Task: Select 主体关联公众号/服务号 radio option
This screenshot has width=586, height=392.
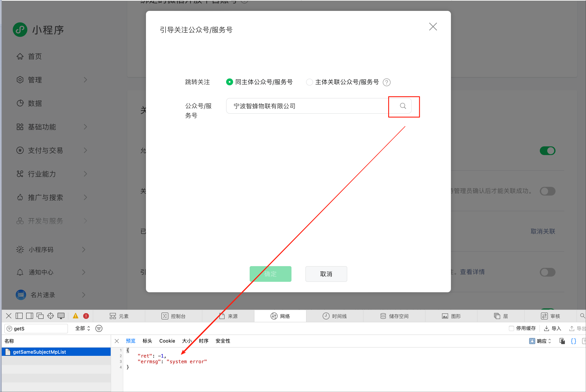Action: pos(310,82)
